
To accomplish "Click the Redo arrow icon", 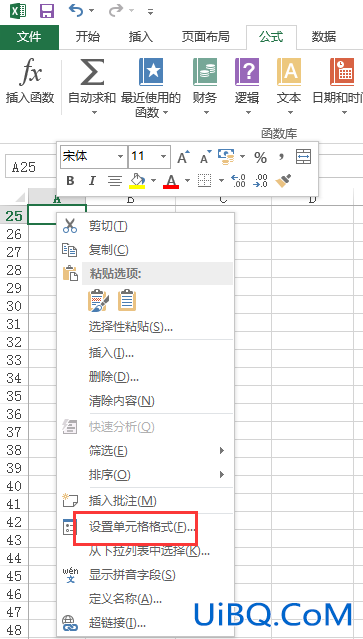I will pos(116,11).
